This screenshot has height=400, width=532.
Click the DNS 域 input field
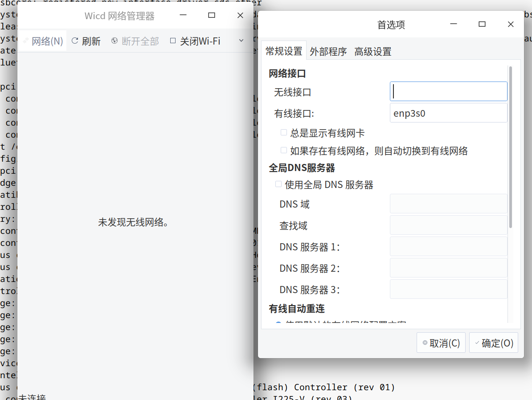point(449,204)
